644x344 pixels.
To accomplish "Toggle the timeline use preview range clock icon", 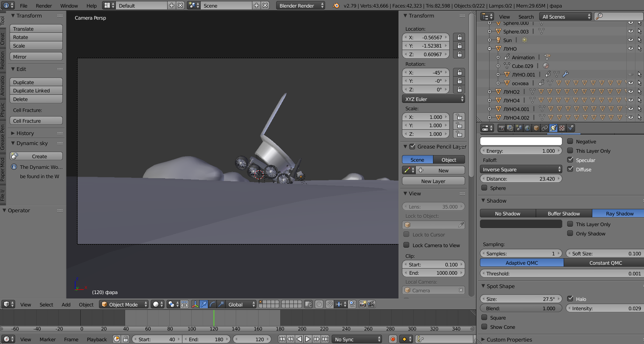I will 117,339.
